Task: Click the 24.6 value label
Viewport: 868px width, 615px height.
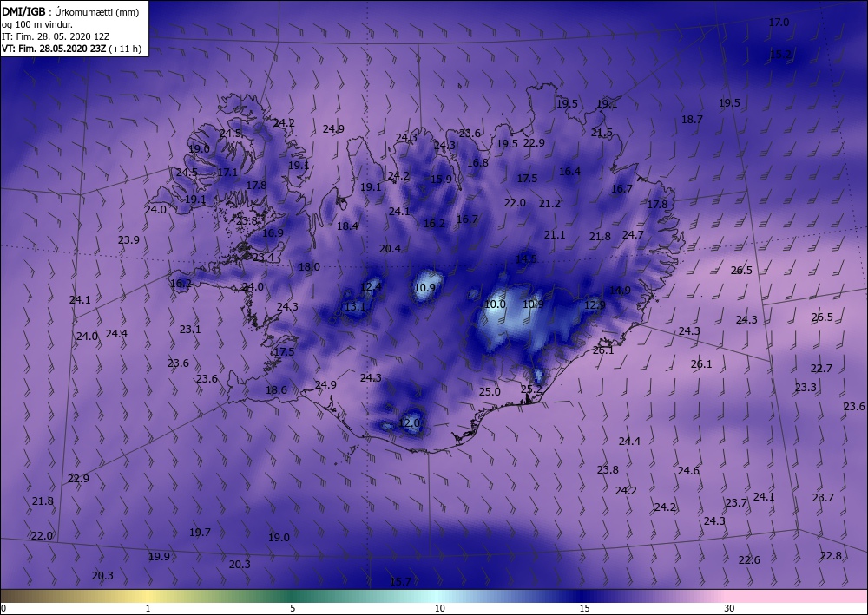Action: tap(688, 471)
